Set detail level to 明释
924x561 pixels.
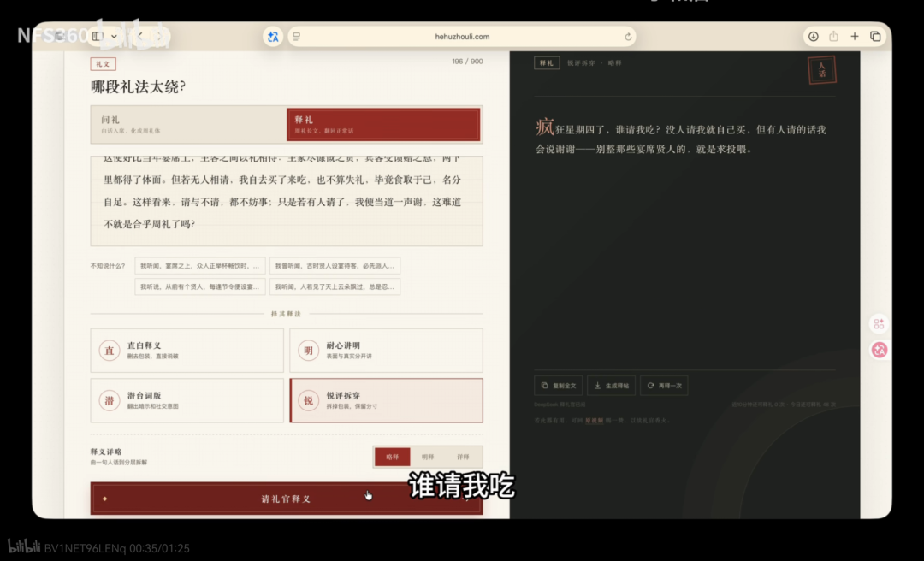[x=428, y=457]
